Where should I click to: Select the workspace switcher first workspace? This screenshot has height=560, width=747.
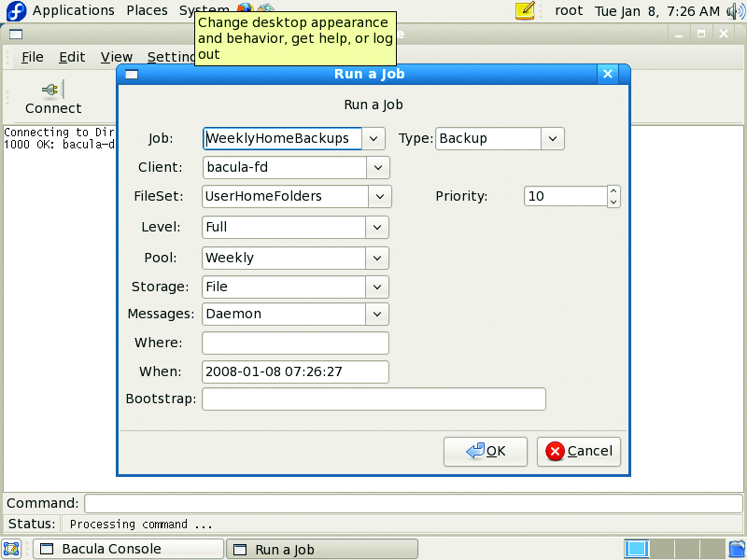636,548
